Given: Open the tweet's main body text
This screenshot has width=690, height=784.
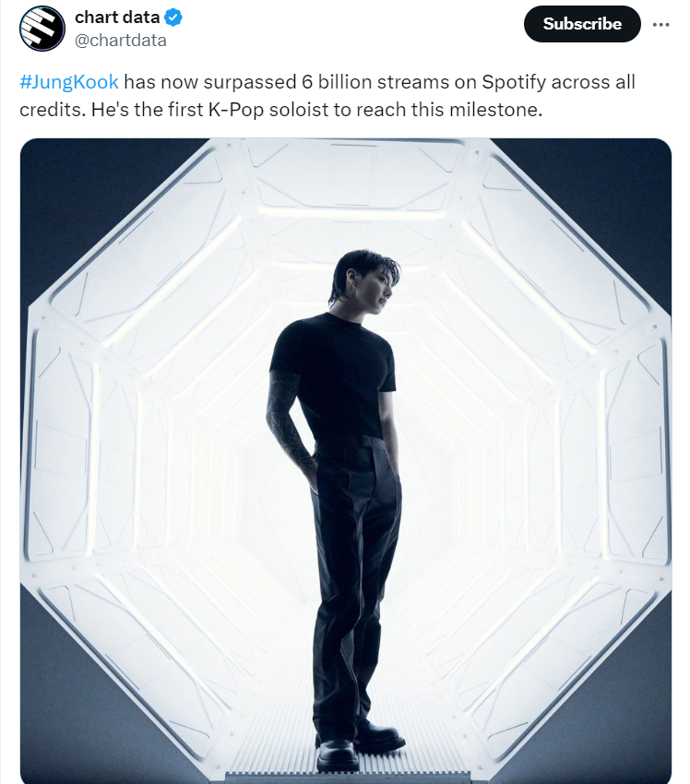Looking at the screenshot, I should point(327,96).
